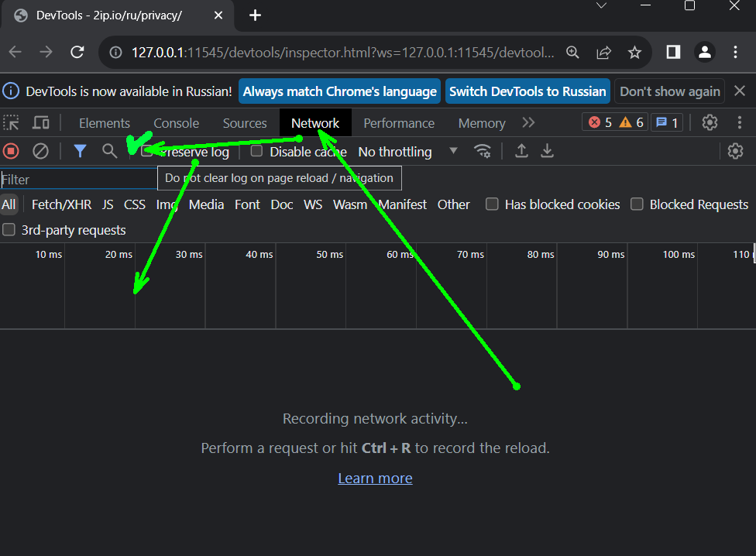Viewport: 756px width, 556px height.
Task: Enable Disable cache checkbox
Action: click(257, 151)
